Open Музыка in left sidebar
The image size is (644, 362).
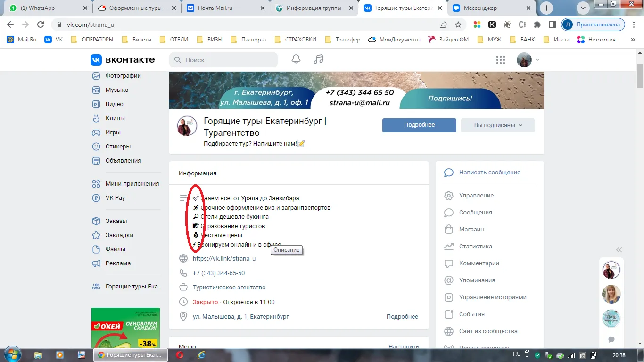pyautogui.click(x=110, y=90)
